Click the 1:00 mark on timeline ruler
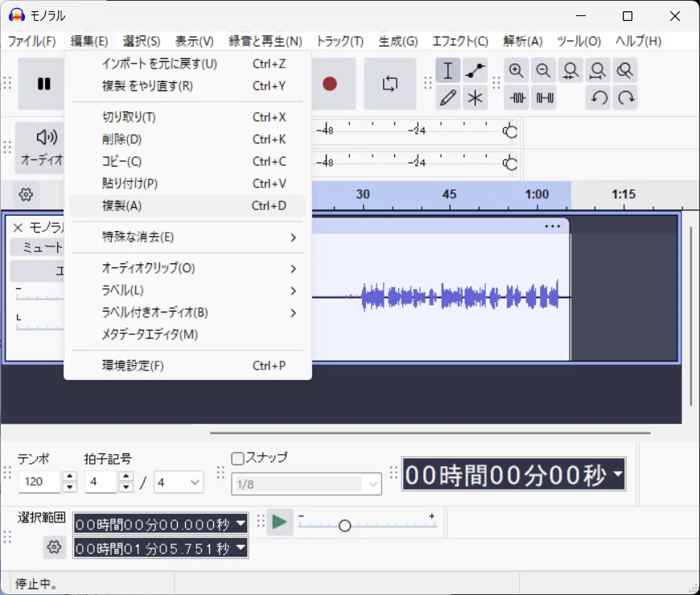Viewport: 700px width, 595px height. tap(537, 194)
